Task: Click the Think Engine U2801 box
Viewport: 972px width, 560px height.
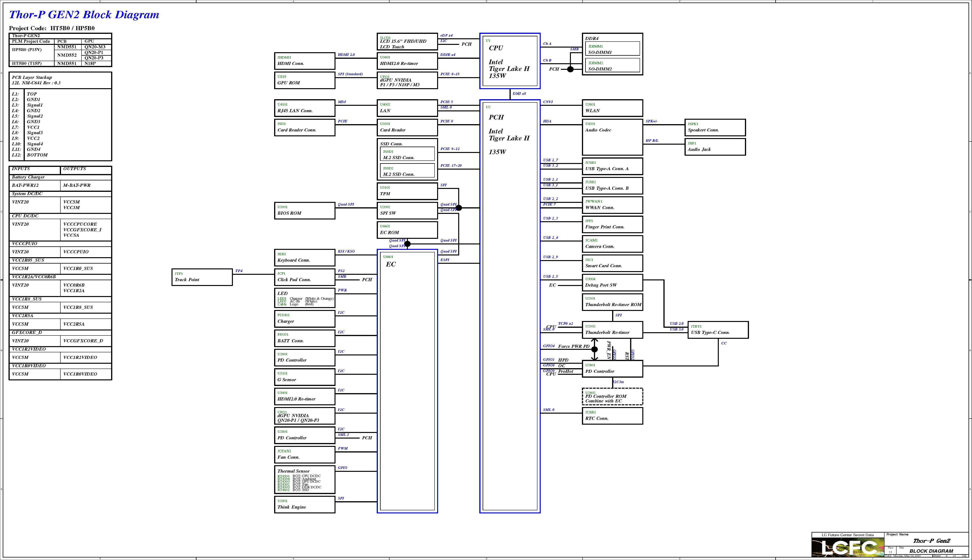Action: 305,504
